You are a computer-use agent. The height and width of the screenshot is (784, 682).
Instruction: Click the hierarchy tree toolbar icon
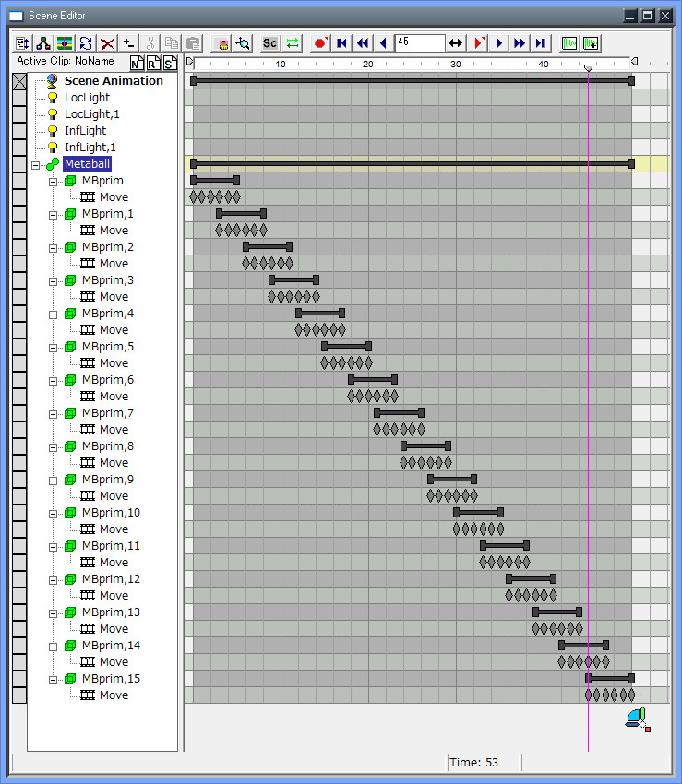click(x=43, y=43)
